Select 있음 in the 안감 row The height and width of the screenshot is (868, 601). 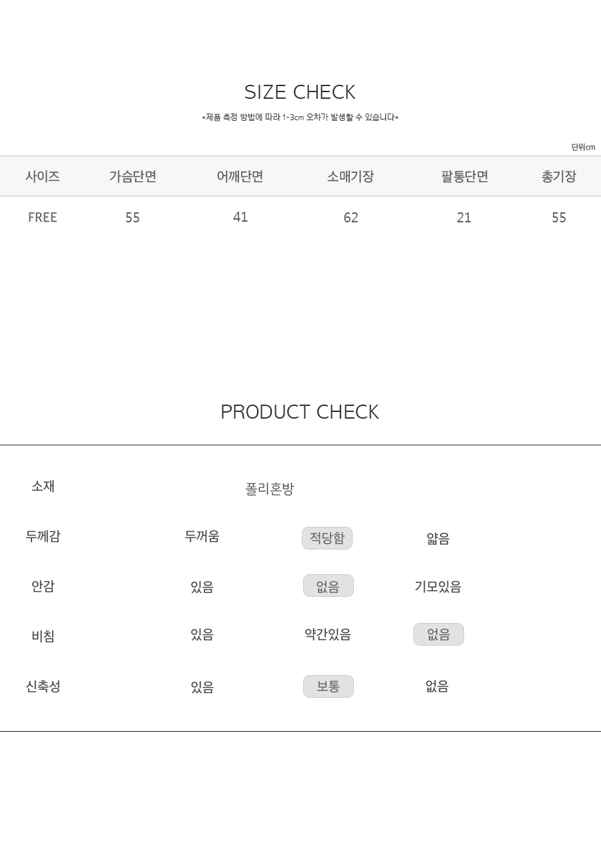click(x=202, y=587)
